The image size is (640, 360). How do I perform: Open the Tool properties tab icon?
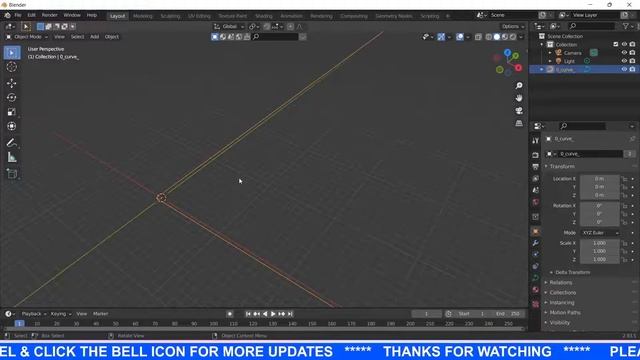tap(536, 141)
